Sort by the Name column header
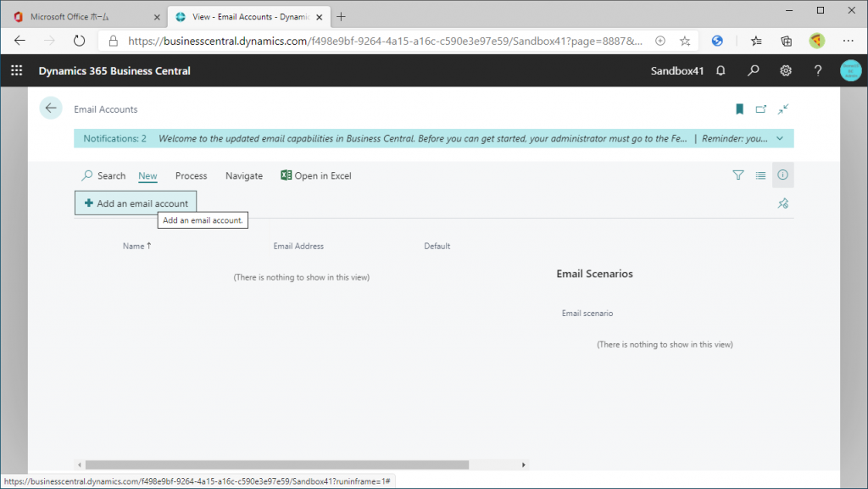This screenshot has height=489, width=868. pyautogui.click(x=136, y=246)
